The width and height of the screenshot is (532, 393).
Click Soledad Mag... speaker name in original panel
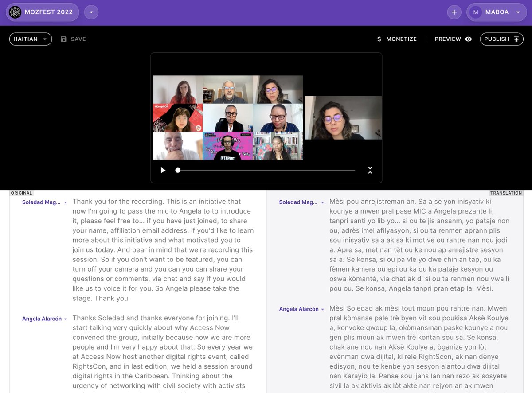41,202
